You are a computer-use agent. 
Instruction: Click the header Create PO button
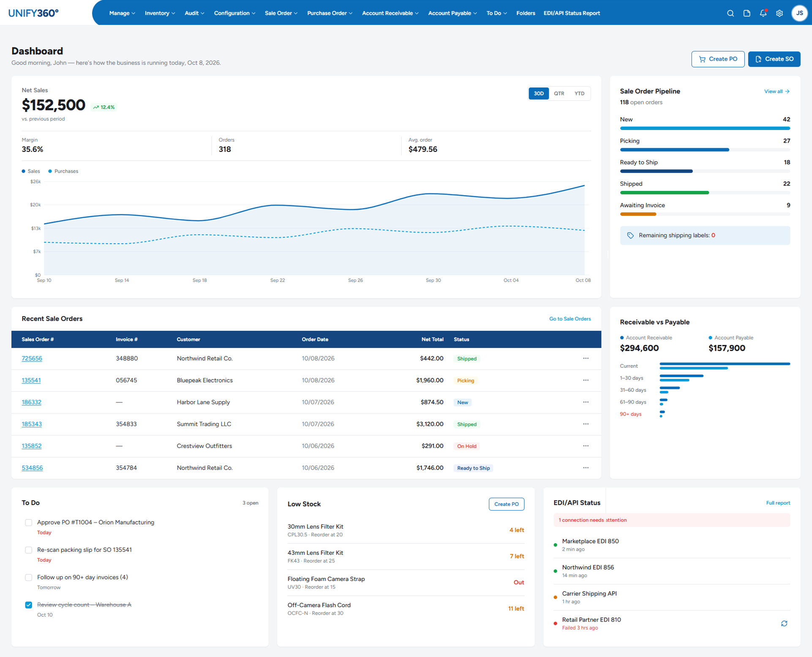[718, 59]
